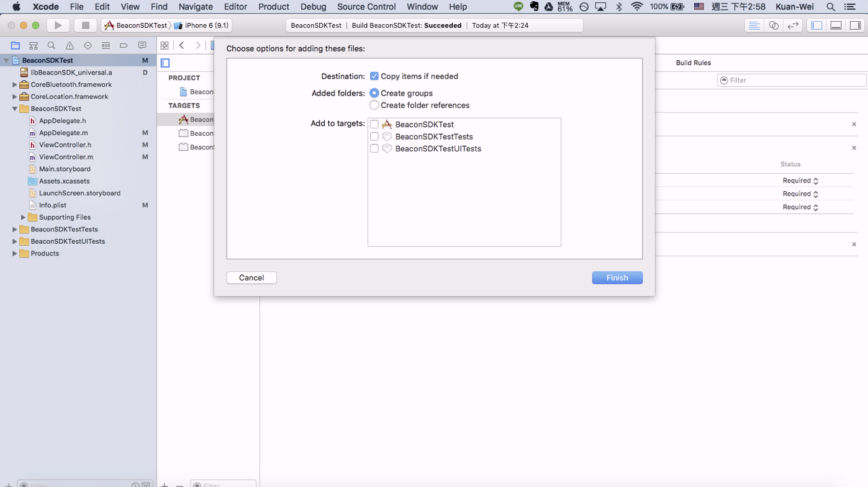Image resolution: width=868 pixels, height=487 pixels.
Task: Switch to the Build Rules tab
Action: (x=694, y=63)
